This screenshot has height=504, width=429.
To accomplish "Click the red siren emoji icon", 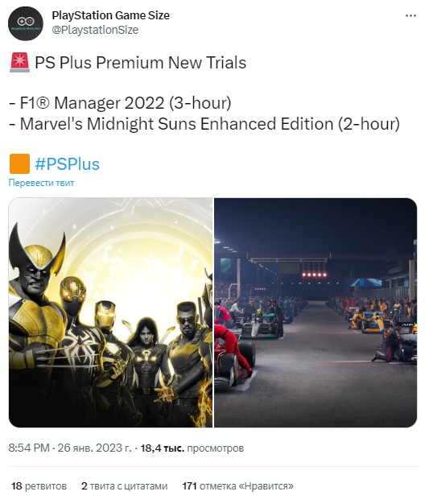I will (x=19, y=62).
